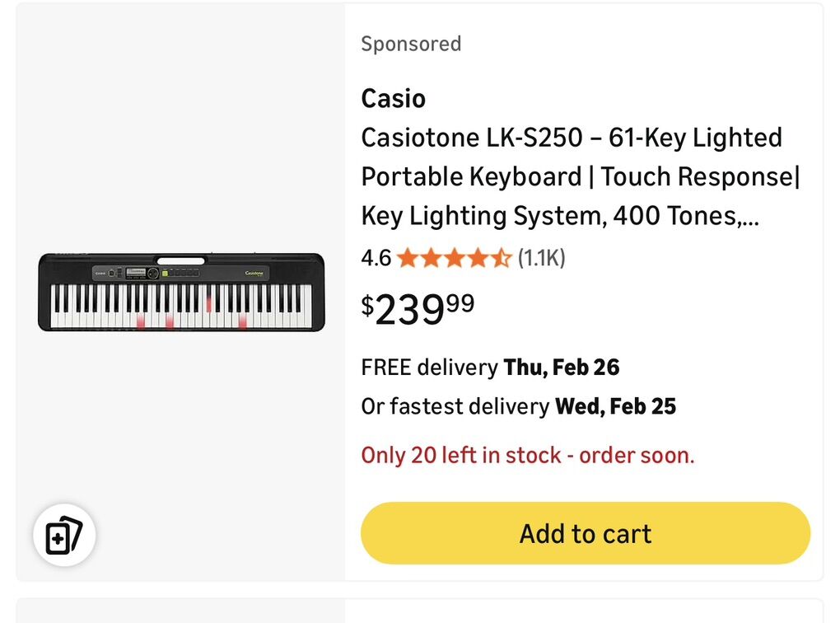Click the middle orange rating star
This screenshot has width=840, height=623.
[x=455, y=259]
